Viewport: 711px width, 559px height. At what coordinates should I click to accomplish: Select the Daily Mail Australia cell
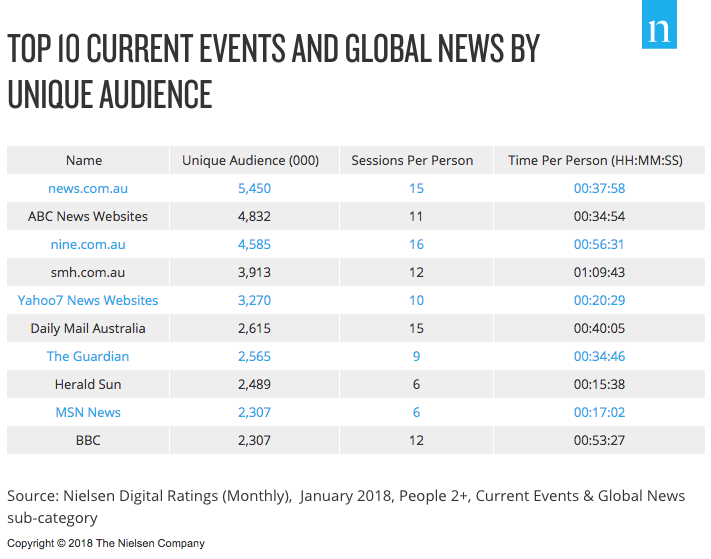[x=88, y=329]
